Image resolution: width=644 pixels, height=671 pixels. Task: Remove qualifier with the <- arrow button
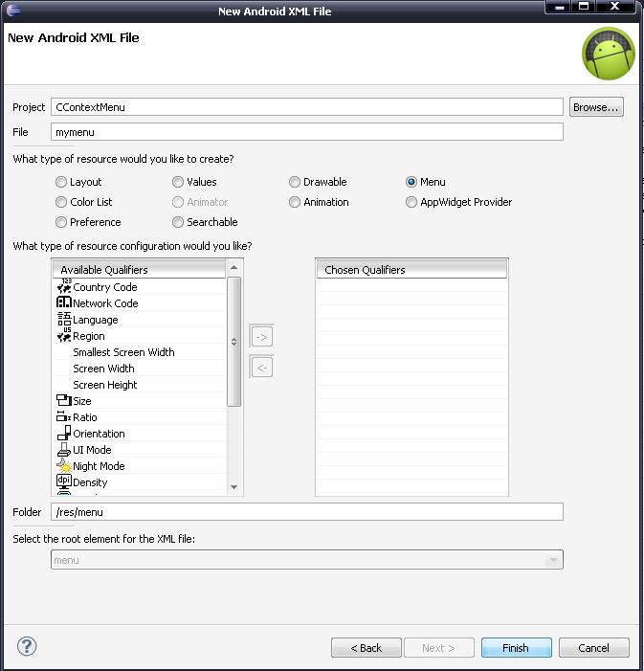tap(261, 368)
